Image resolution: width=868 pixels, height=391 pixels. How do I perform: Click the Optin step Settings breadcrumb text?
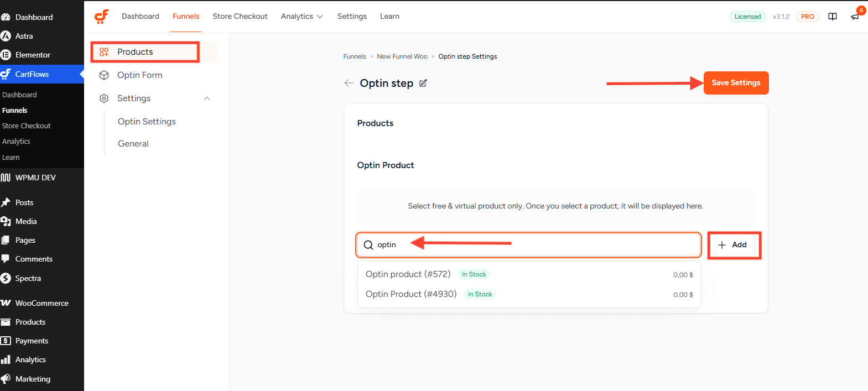tap(467, 56)
